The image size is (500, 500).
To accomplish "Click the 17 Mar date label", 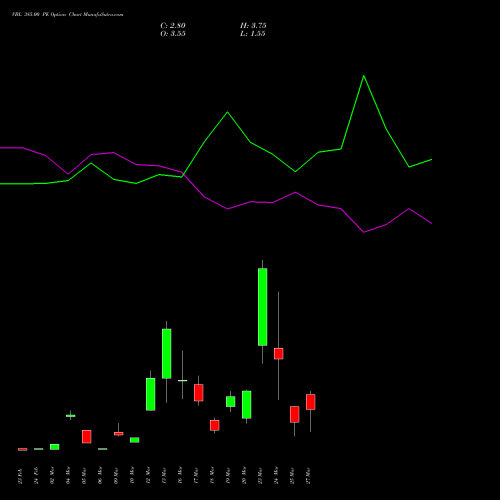I will [x=196, y=476].
